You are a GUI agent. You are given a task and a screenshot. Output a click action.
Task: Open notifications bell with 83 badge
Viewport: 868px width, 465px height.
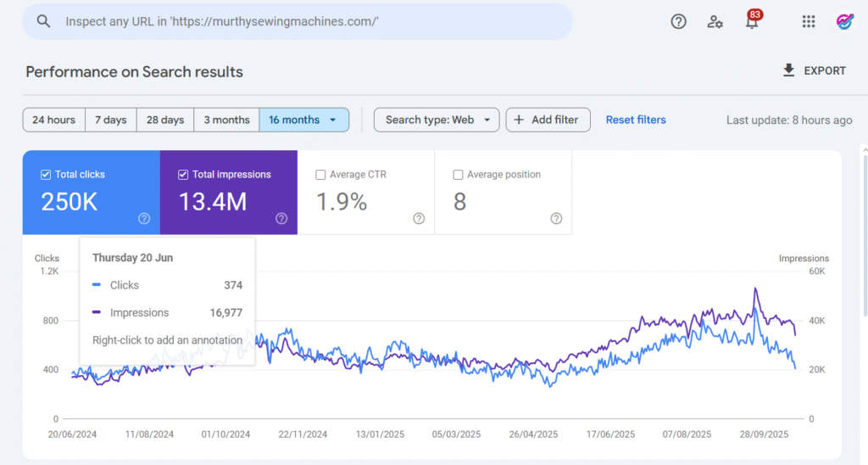point(752,22)
